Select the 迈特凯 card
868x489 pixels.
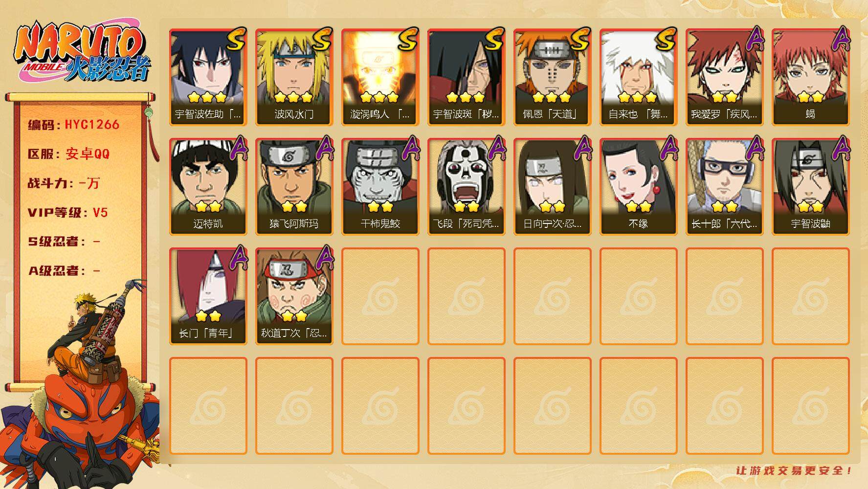(x=208, y=186)
